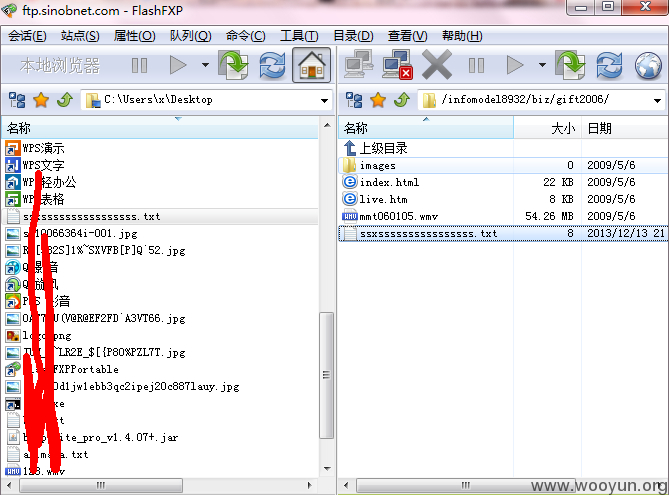669x495 pixels.
Task: Click the remote pane connect computers icon
Action: (359, 64)
